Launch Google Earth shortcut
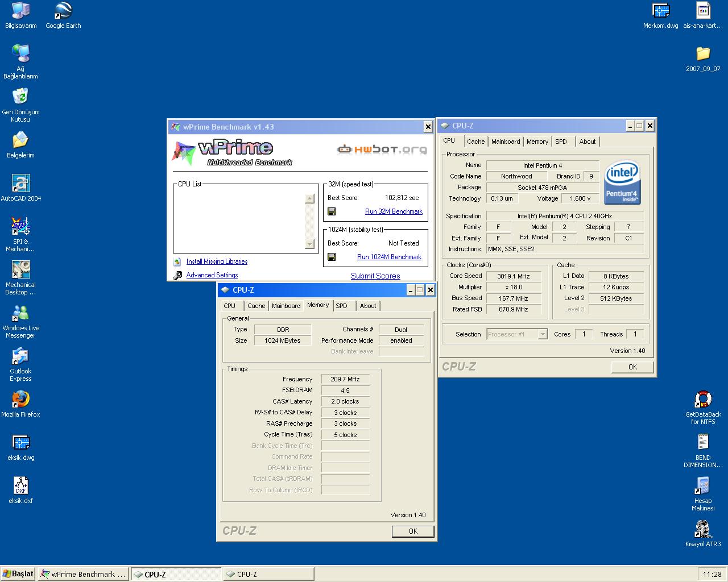 point(63,15)
